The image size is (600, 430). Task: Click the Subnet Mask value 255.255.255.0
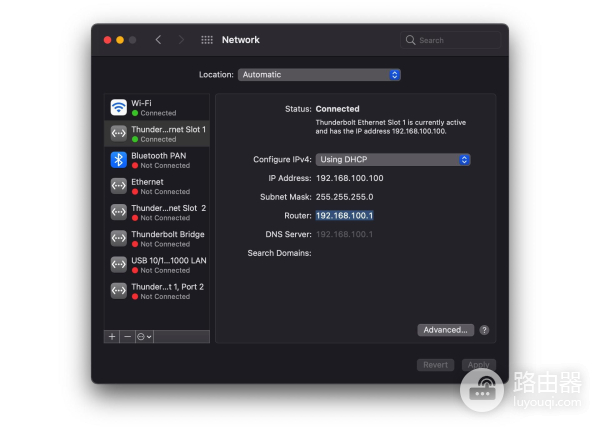point(344,197)
